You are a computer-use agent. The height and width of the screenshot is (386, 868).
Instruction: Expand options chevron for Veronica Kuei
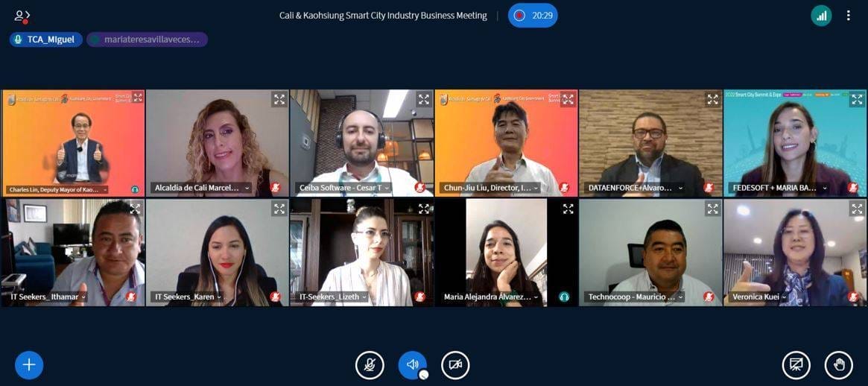pyautogui.click(x=785, y=297)
